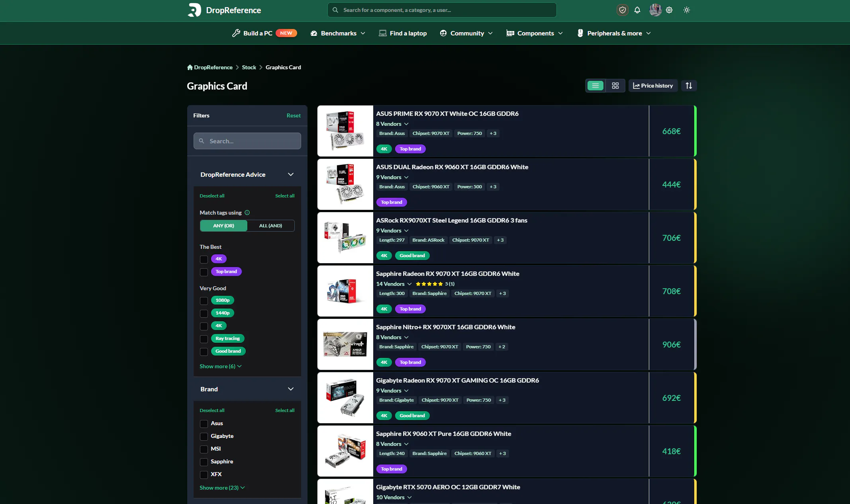Screen dimensions: 850x504
Task: Click the mouse icon beside Peripherals & more
Action: 580,33
